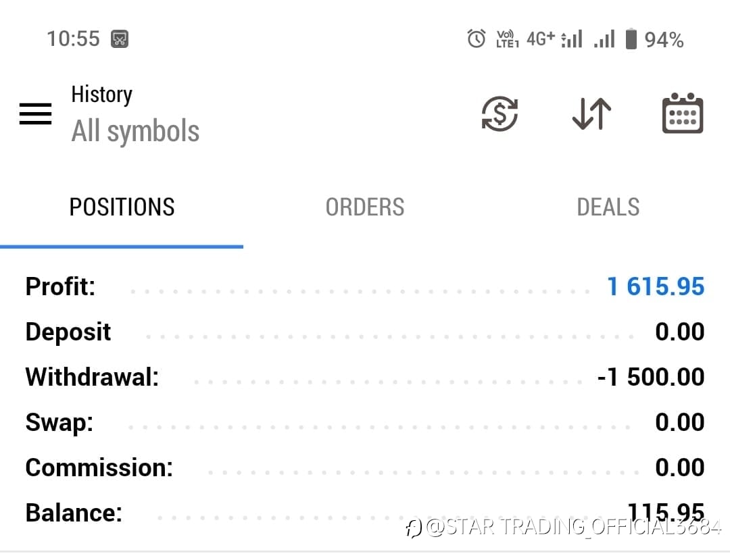Tap the History title
Image resolution: width=730 pixels, height=560 pixels.
click(x=101, y=95)
